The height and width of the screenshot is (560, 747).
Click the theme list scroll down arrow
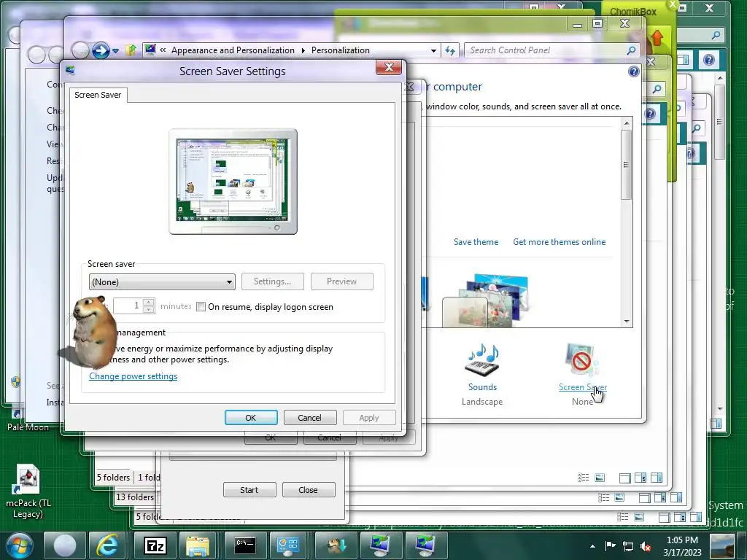point(627,322)
